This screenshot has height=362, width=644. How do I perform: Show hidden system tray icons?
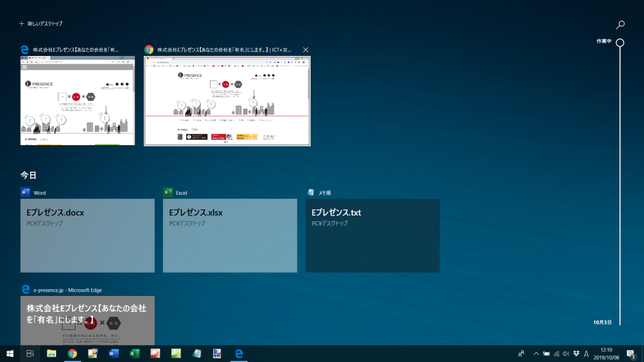[x=536, y=354]
